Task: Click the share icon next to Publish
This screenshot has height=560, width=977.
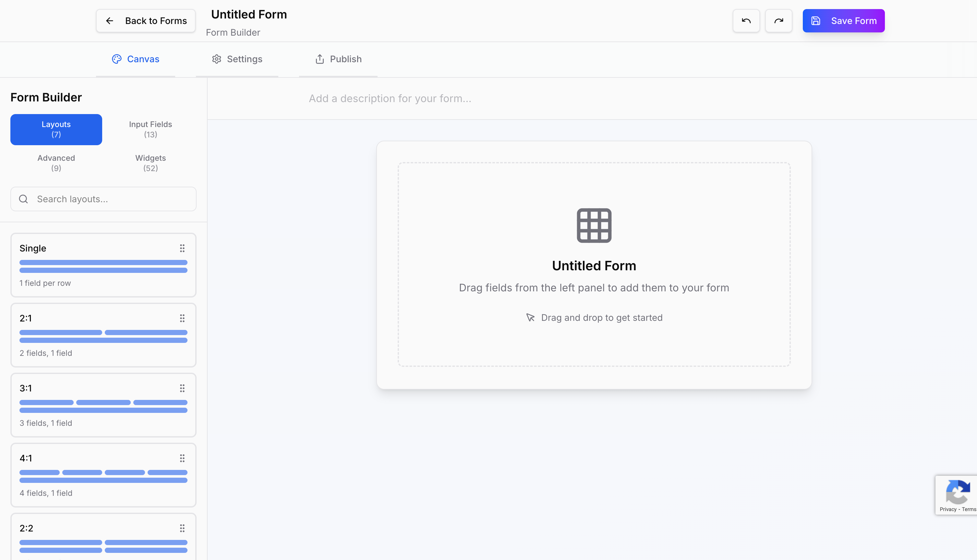Action: click(320, 58)
